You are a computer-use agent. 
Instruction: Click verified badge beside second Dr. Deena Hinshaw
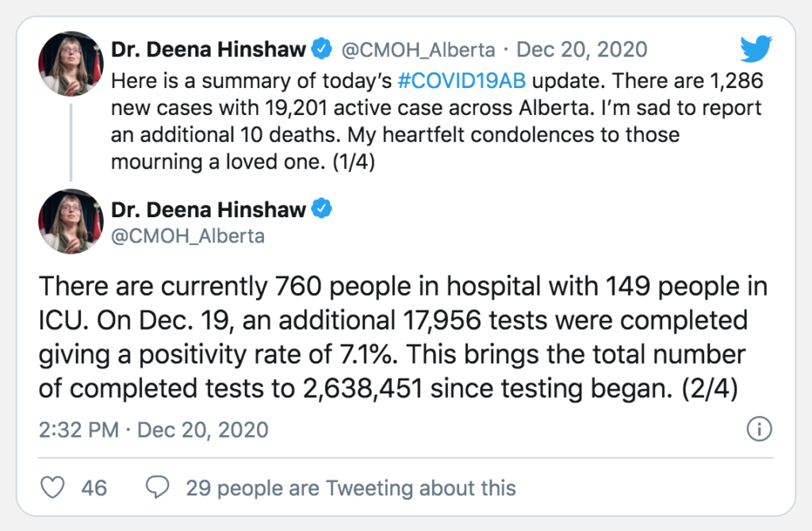click(321, 210)
